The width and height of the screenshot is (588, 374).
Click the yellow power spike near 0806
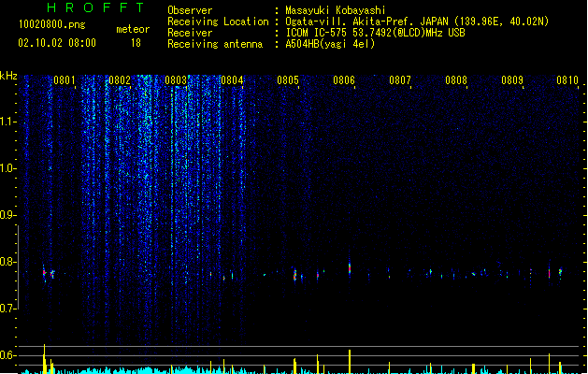pos(350,361)
